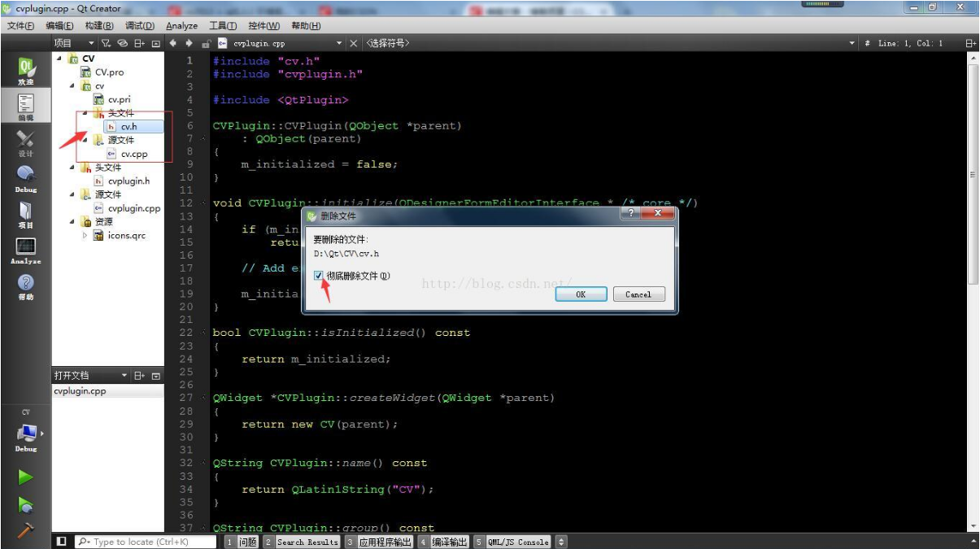Open the Welcome (欢迎) mode

coord(26,70)
